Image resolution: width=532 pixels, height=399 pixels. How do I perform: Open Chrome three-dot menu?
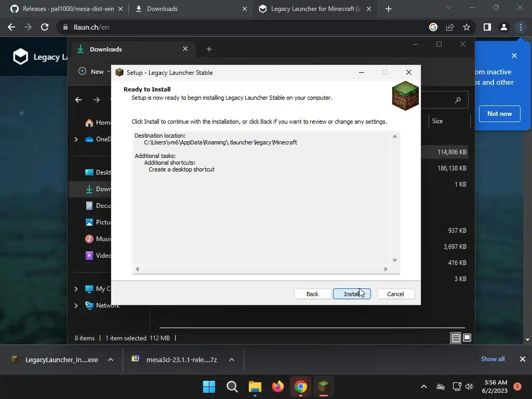(521, 27)
